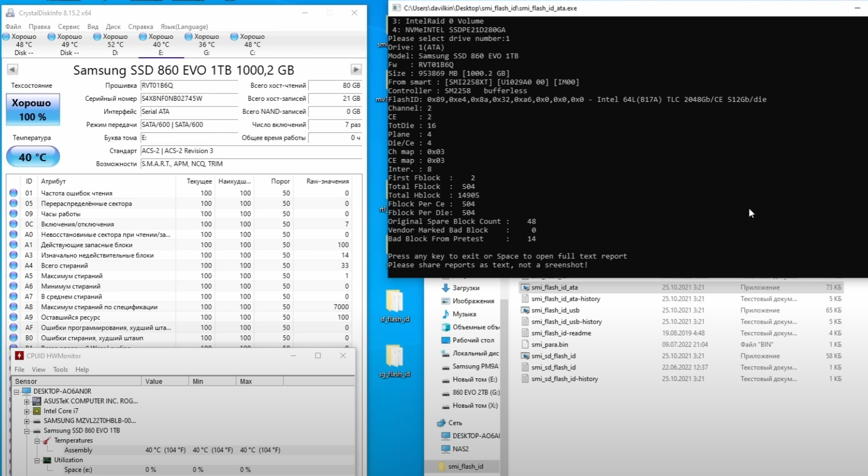Screen dimensions: 868x476
Task: Click the 40 °C temperature button
Action: [33, 157]
